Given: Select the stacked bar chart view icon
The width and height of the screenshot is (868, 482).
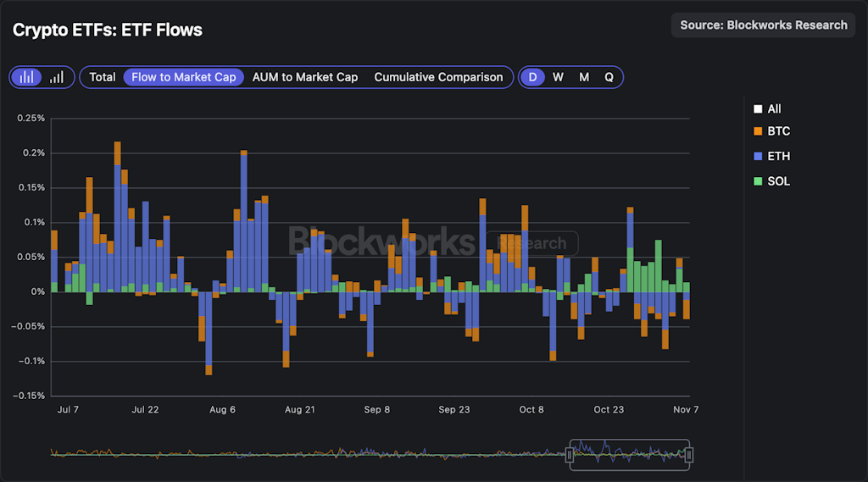Looking at the screenshot, I should 27,77.
